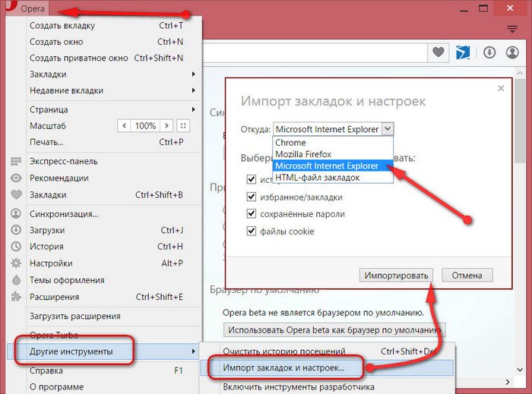
Task: Disable the файлы cookie checkbox
Action: (252, 231)
